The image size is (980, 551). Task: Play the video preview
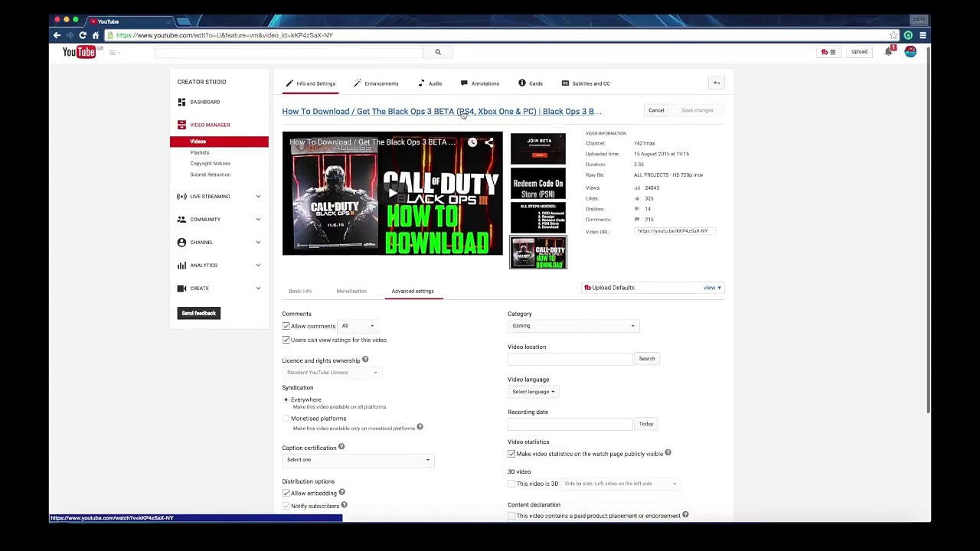(392, 193)
